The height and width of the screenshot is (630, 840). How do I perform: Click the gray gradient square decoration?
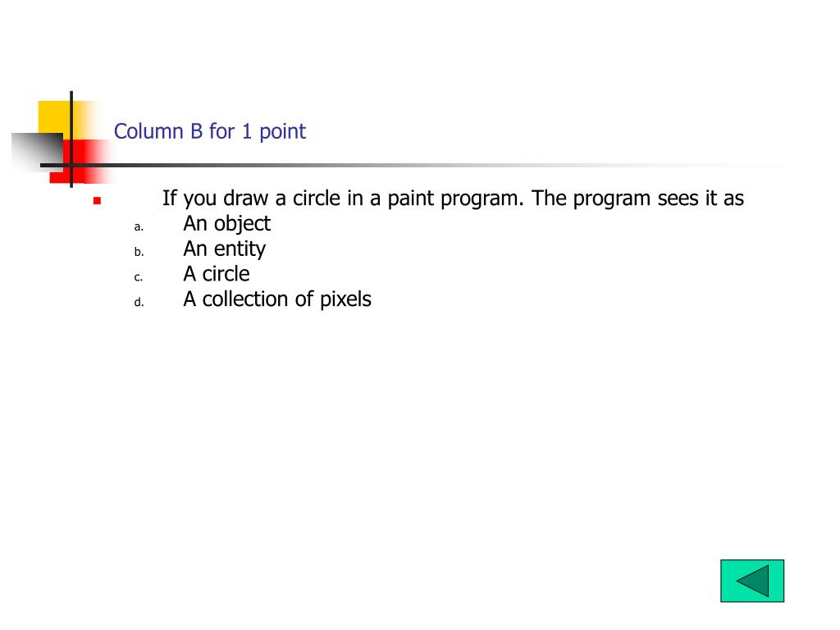pyautogui.click(x=38, y=152)
